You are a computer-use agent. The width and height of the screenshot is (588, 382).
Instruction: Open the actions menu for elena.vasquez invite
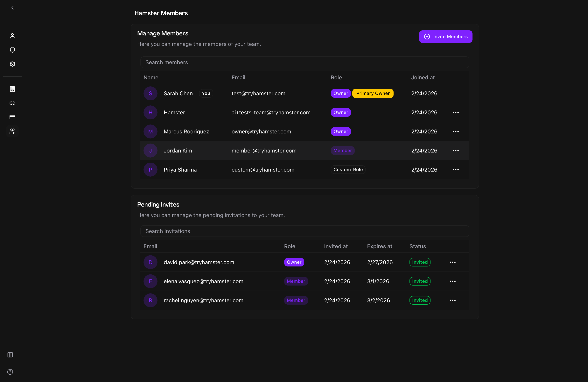[x=452, y=281]
